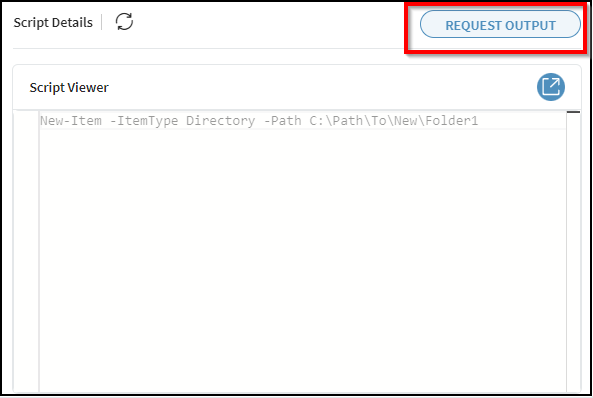
Task: Select the Script Details heading text
Action: click(x=53, y=23)
